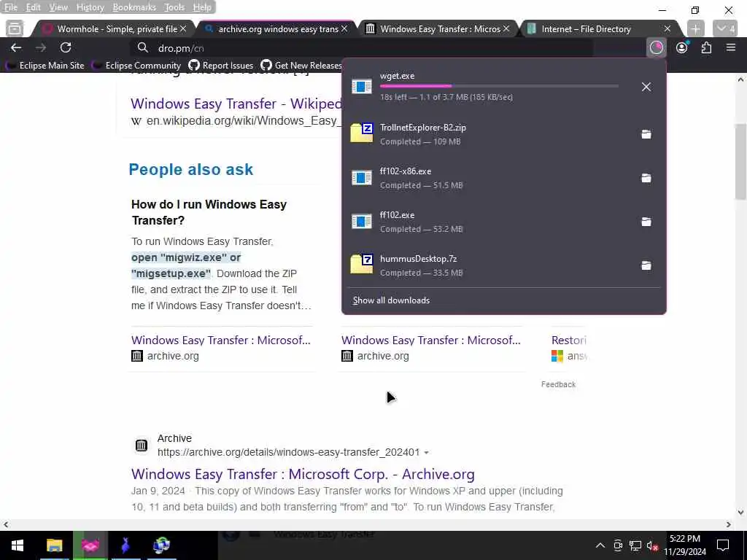Open Windows Easy Transfer Wikipedia result

[x=236, y=104]
